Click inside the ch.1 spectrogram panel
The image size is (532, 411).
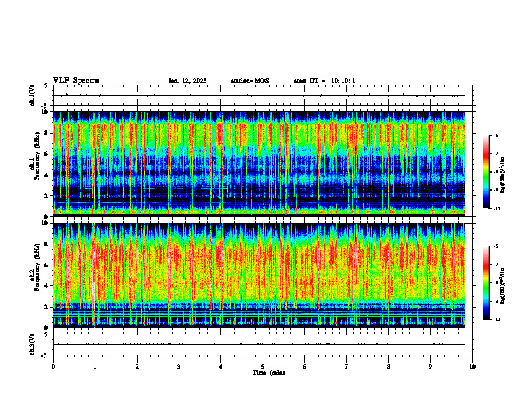pyautogui.click(x=259, y=164)
